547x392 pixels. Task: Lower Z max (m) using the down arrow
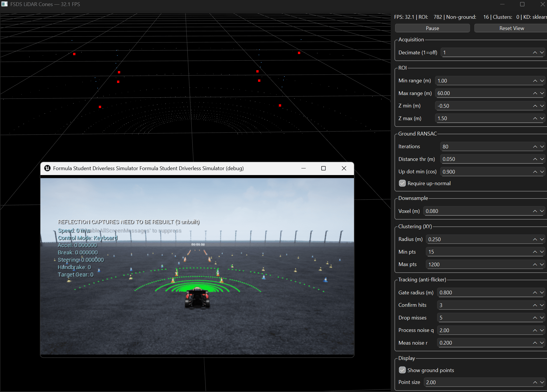tap(542, 118)
